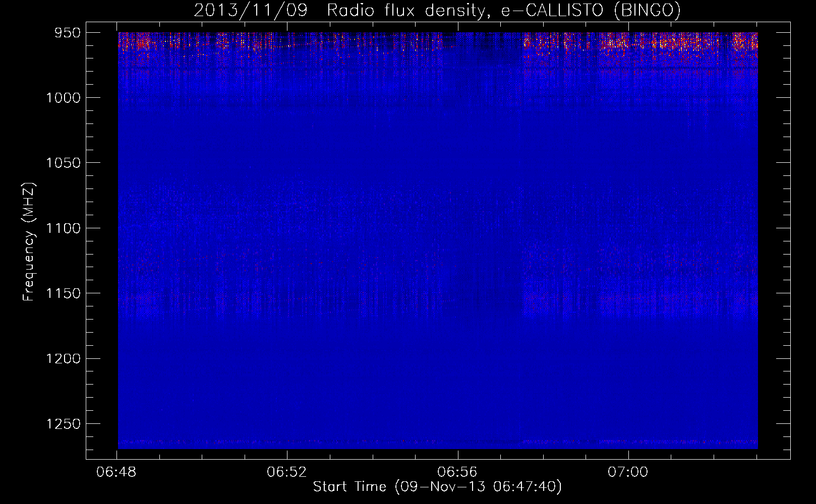The image size is (816, 504).
Task: Select the '1050' frequency axis label
Action: [64, 163]
